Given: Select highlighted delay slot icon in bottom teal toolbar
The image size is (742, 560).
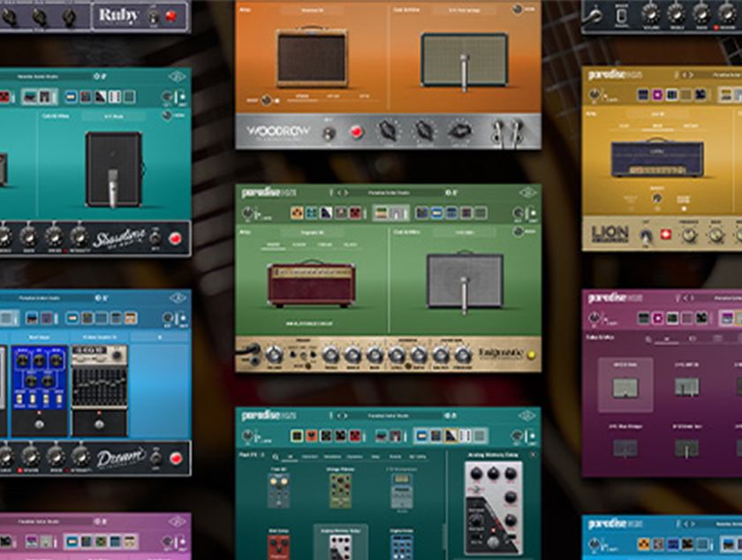Looking at the screenshot, I should coord(450,435).
